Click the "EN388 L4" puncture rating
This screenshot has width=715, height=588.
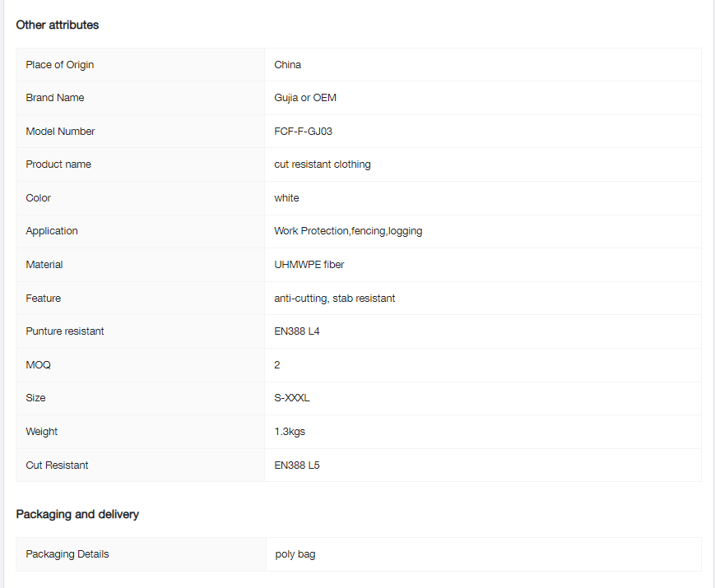tap(297, 331)
